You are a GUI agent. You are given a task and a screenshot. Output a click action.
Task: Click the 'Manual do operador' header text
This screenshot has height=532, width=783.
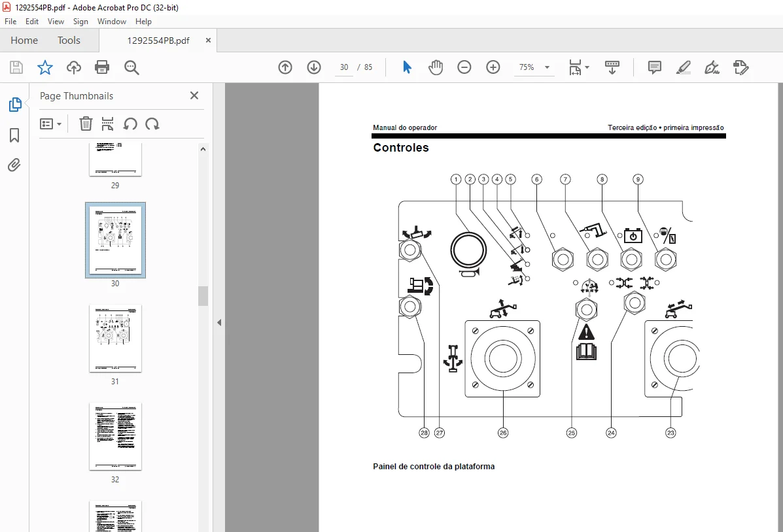(405, 127)
